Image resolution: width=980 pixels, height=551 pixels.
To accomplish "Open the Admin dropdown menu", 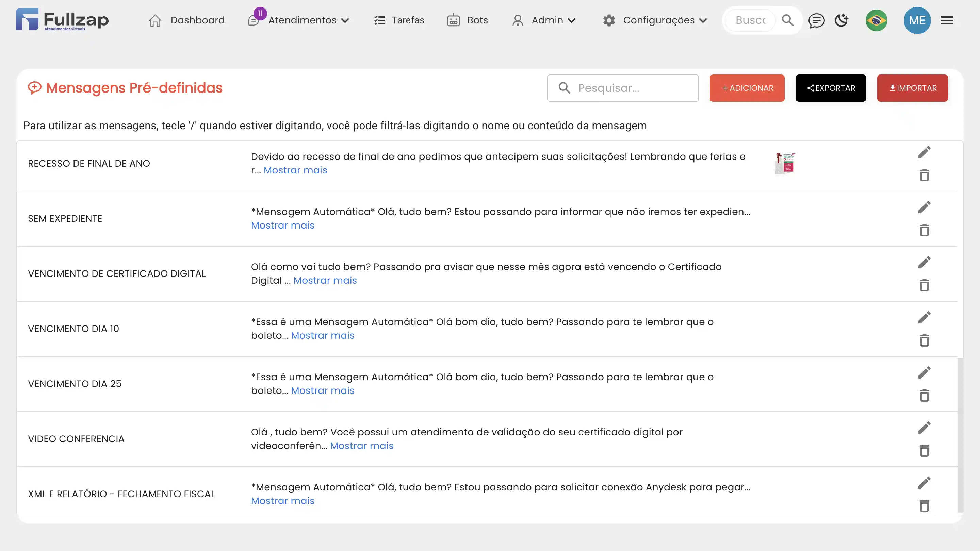I will coord(547,20).
